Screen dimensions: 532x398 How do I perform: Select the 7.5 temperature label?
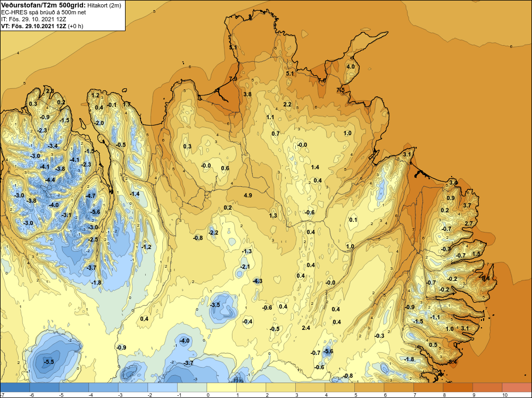340,89
